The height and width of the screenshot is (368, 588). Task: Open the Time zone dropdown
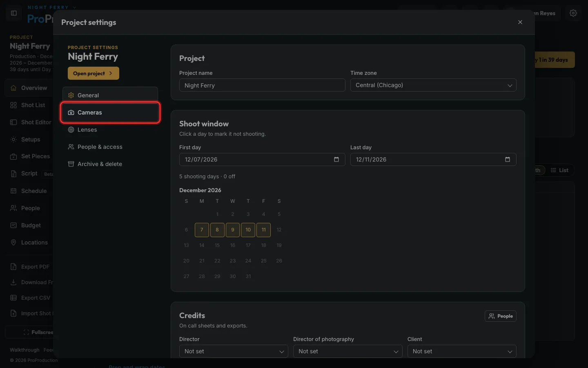[x=433, y=85]
